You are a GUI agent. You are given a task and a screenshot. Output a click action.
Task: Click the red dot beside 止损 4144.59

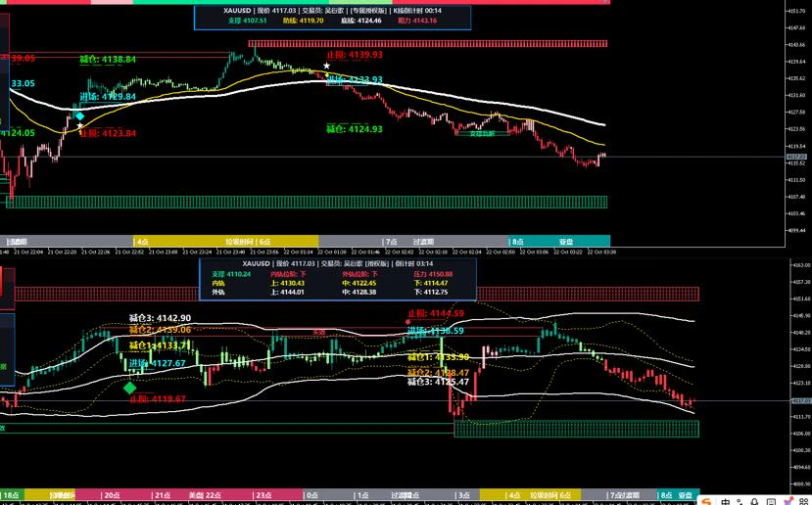coord(408,322)
